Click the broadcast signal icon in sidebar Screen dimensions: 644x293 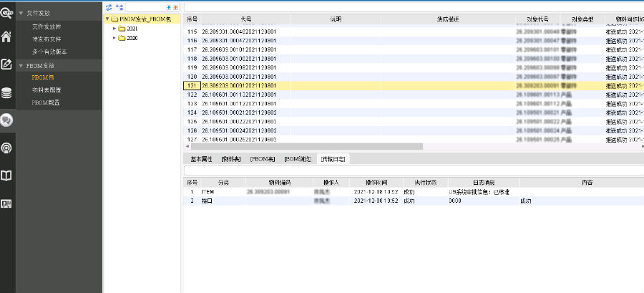pos(7,148)
